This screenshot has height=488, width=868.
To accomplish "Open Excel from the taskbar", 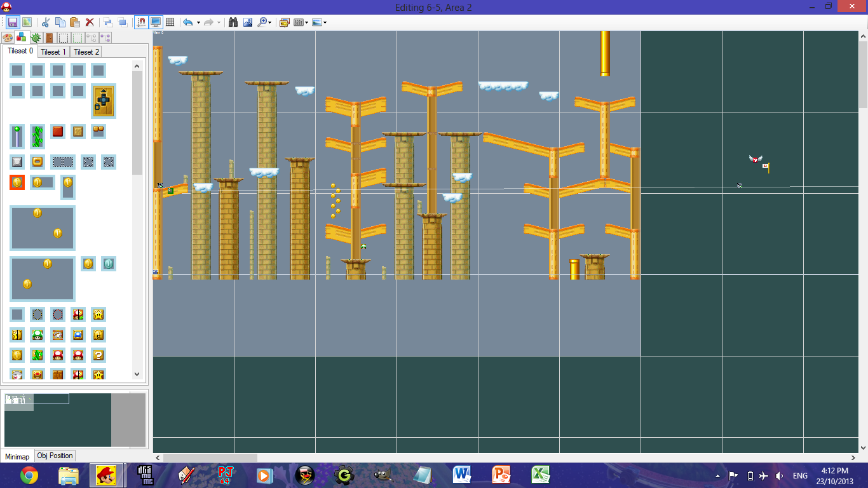I will [x=540, y=475].
